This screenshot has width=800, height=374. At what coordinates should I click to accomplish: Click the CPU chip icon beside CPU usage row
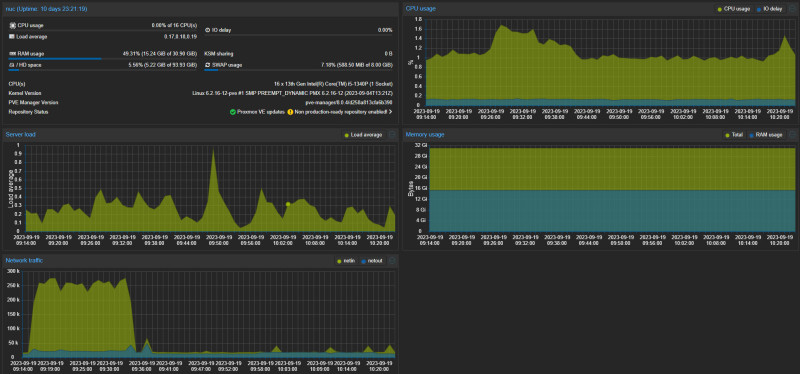click(12, 25)
